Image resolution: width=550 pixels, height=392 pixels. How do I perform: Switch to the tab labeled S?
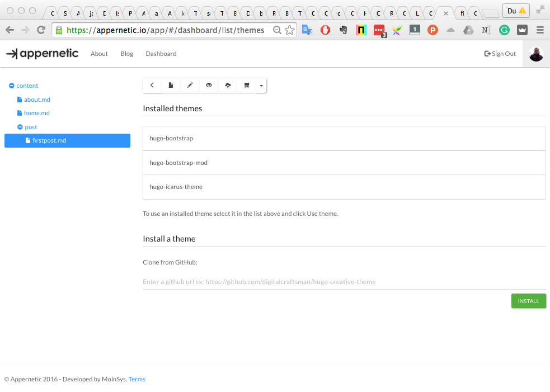click(x=65, y=13)
